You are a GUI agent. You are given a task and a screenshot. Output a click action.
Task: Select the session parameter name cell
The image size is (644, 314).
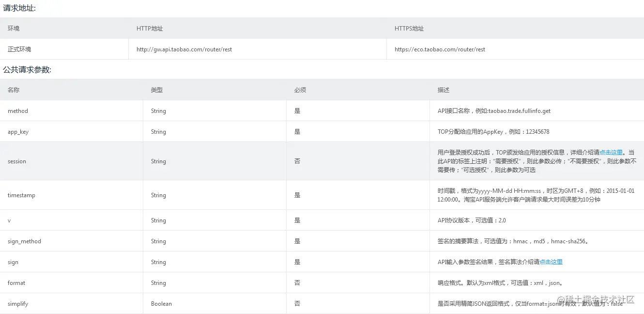(17, 161)
